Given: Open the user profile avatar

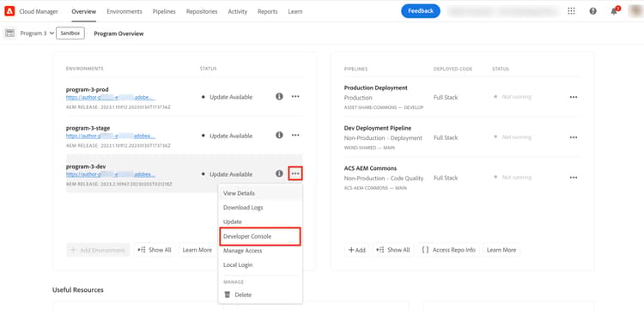Looking at the screenshot, I should click(x=635, y=11).
